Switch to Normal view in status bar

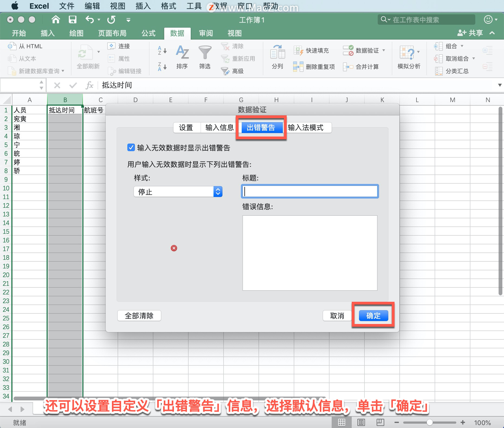point(341,422)
